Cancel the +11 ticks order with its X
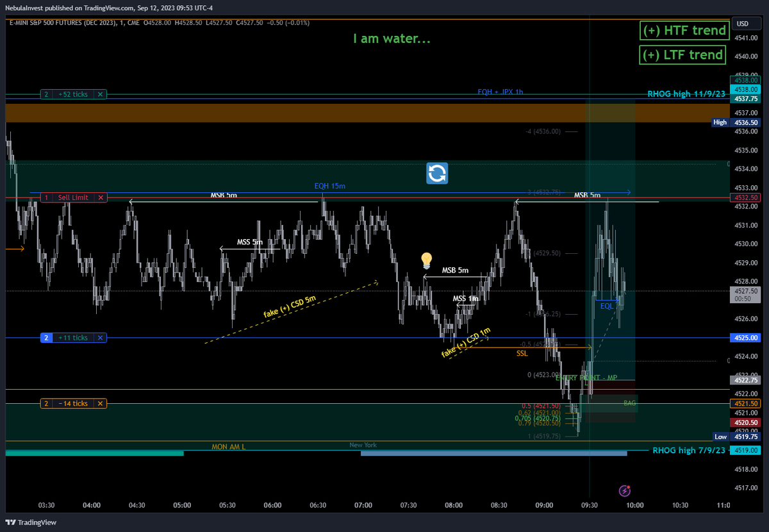 [x=100, y=338]
